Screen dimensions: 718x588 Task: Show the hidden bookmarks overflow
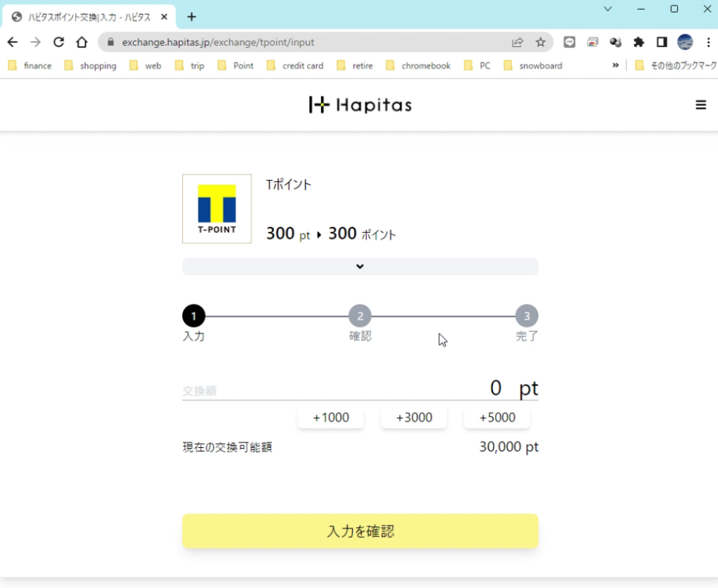(616, 65)
